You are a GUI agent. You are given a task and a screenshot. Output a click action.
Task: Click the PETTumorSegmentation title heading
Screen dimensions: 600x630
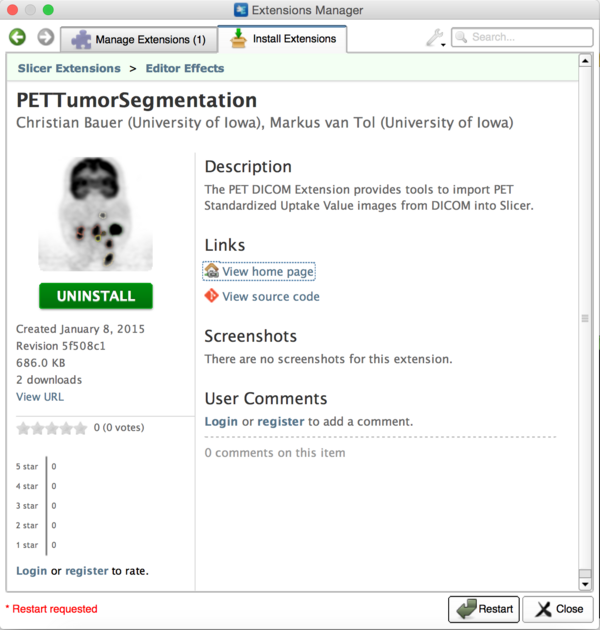[x=137, y=100]
